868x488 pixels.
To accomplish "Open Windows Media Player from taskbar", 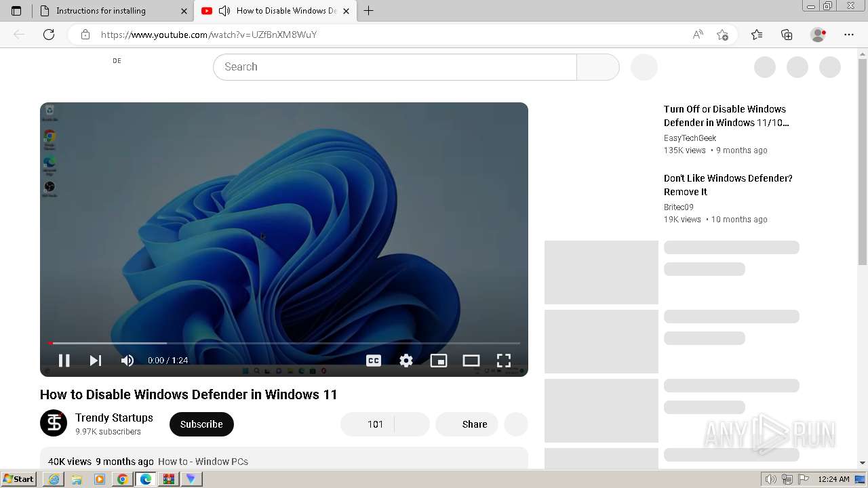I will 100,479.
